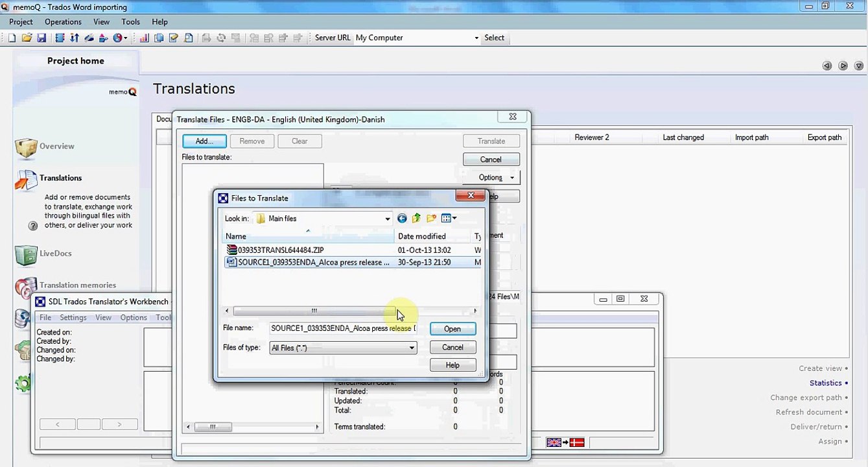Sort by Name column header in file dialog
The height and width of the screenshot is (467, 868).
[x=309, y=236]
